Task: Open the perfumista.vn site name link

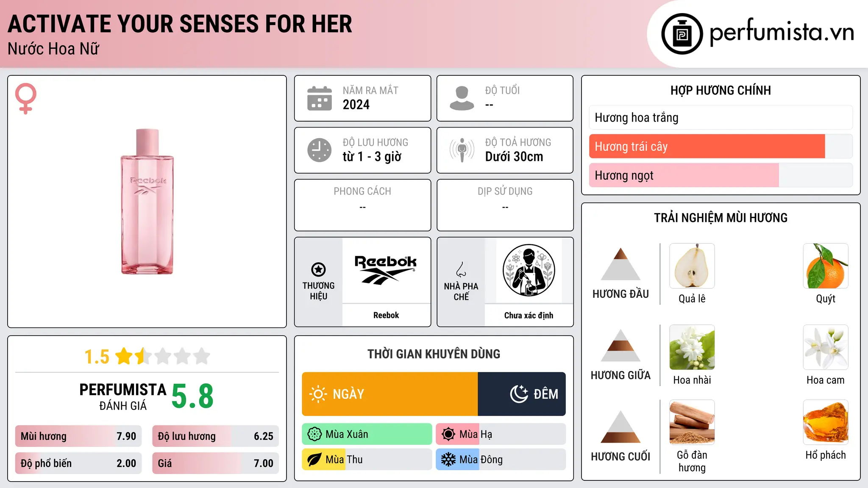Action: tap(782, 33)
